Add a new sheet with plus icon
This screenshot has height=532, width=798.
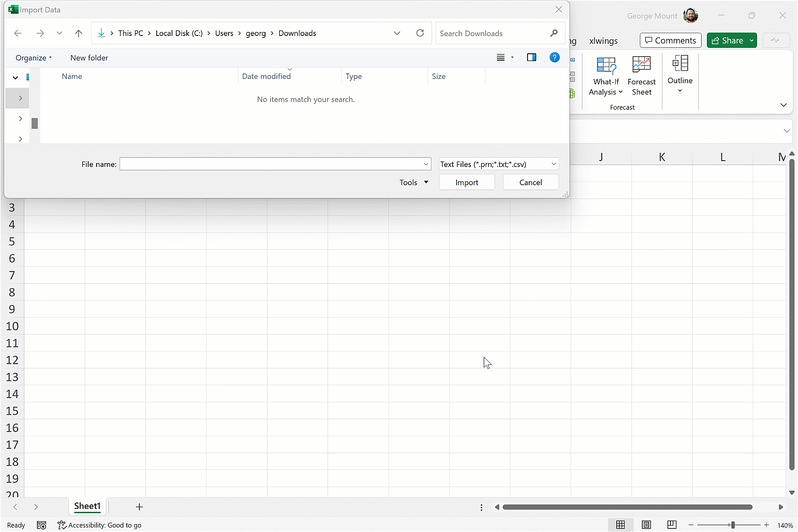coord(139,507)
